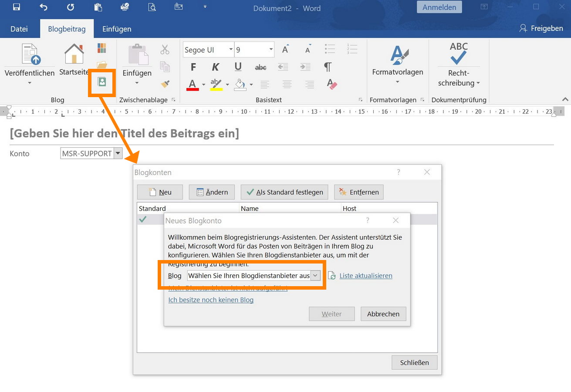Toggle strikethrough (abc) formatting

(260, 67)
